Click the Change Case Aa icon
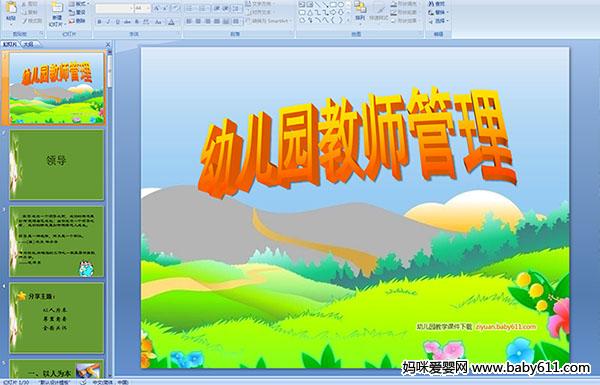This screenshot has width=600, height=385. 158,22
